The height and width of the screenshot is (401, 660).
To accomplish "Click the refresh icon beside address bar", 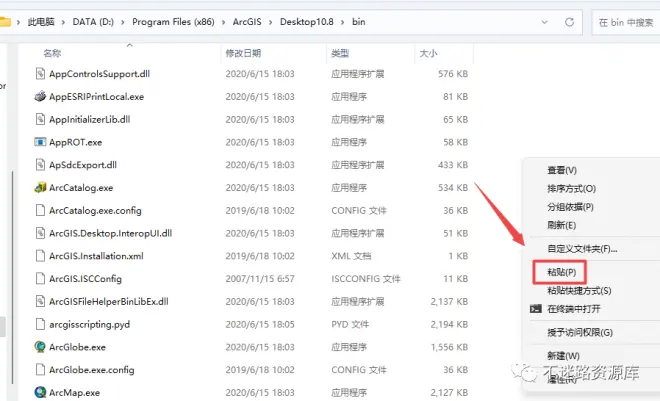I will tap(569, 22).
